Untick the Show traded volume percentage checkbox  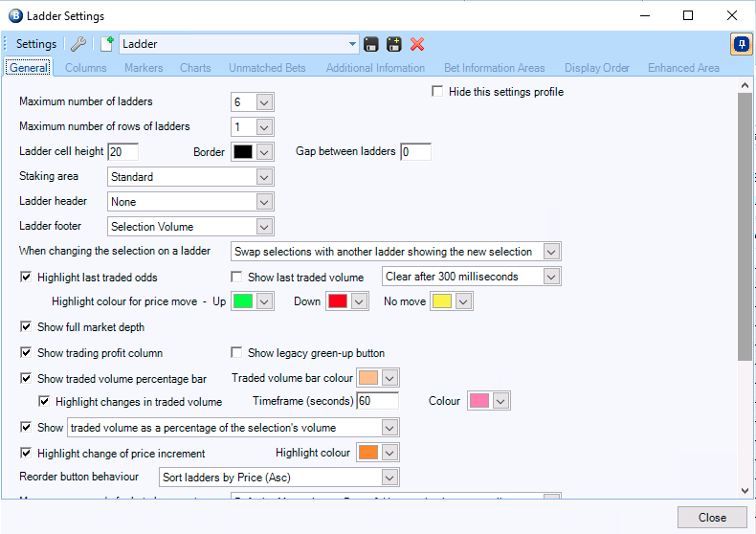(x=26, y=427)
